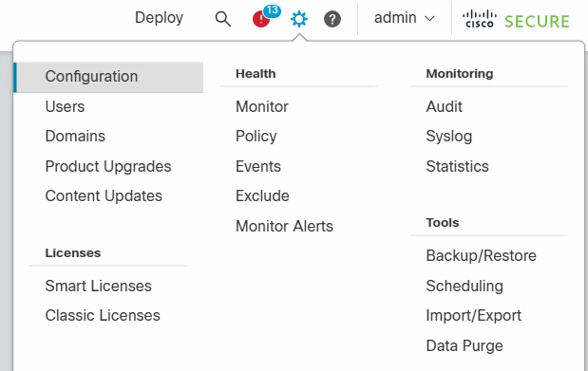The height and width of the screenshot is (371, 588).
Task: Click the Licenses section heading
Action: click(73, 253)
